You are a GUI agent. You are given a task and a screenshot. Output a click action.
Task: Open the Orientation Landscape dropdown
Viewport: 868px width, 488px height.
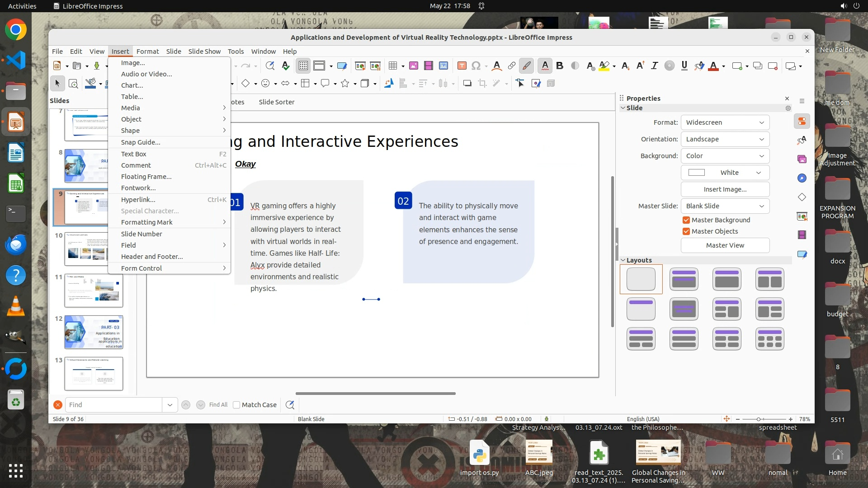click(725, 139)
